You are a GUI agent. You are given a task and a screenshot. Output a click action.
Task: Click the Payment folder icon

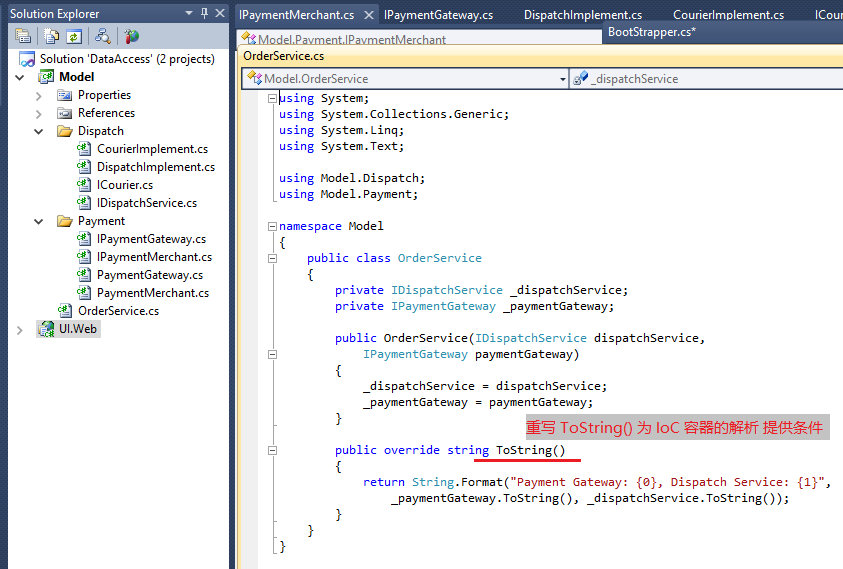click(x=65, y=221)
